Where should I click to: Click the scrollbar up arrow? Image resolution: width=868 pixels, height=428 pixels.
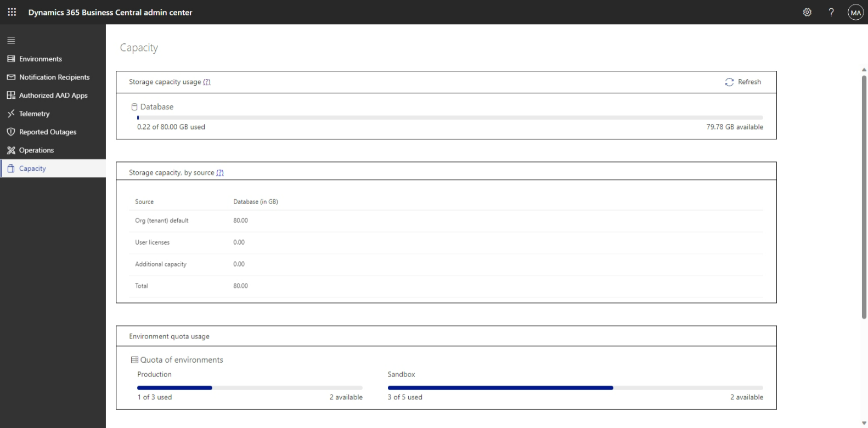(x=864, y=70)
